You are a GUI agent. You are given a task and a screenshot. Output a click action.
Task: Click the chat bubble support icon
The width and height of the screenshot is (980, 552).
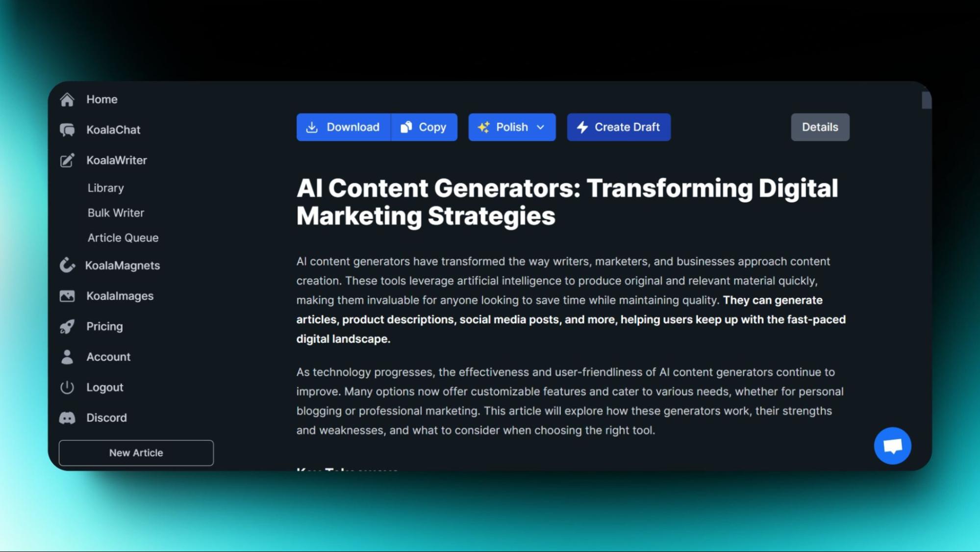point(893,445)
